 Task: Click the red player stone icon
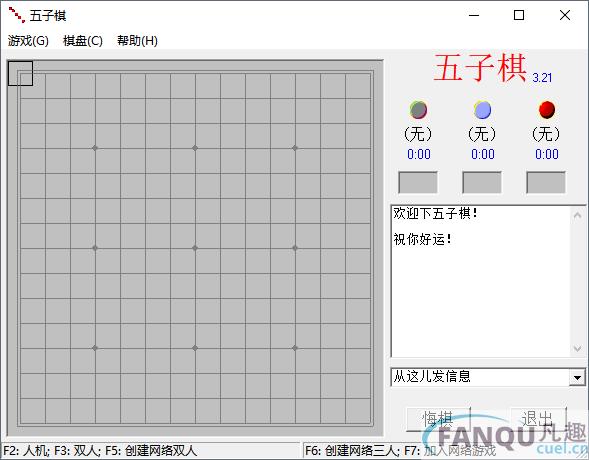point(547,110)
